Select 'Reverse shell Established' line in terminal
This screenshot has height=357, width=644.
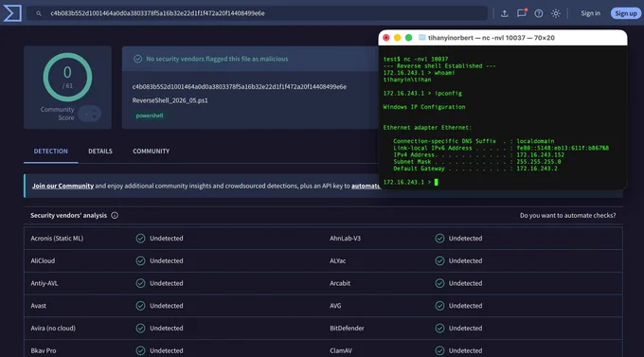(439, 65)
